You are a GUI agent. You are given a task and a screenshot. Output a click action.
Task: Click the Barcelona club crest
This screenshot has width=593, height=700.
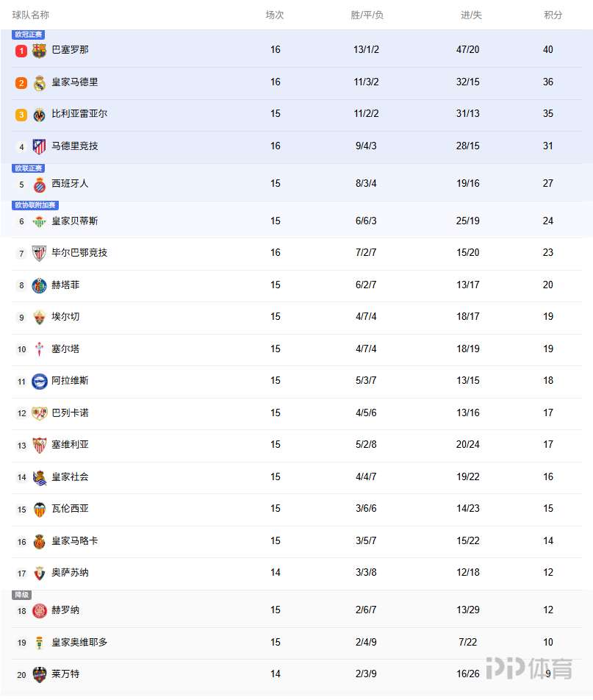[40, 51]
